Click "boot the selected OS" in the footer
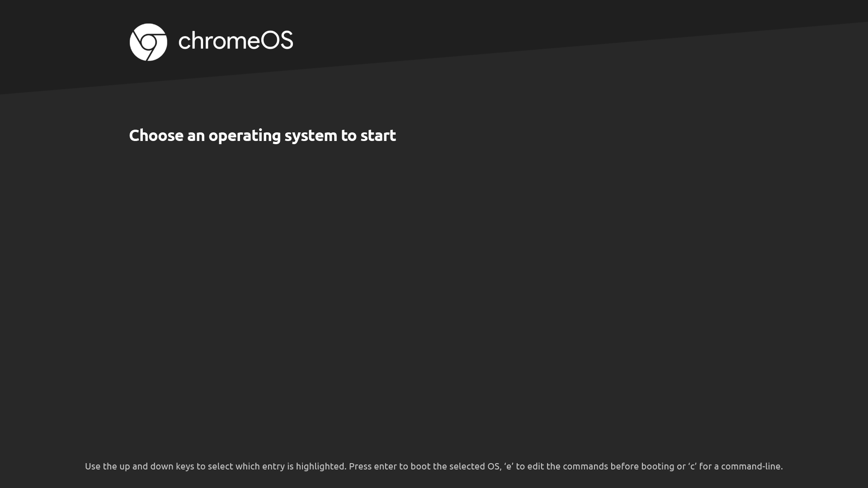The height and width of the screenshot is (488, 868). pyautogui.click(x=455, y=466)
